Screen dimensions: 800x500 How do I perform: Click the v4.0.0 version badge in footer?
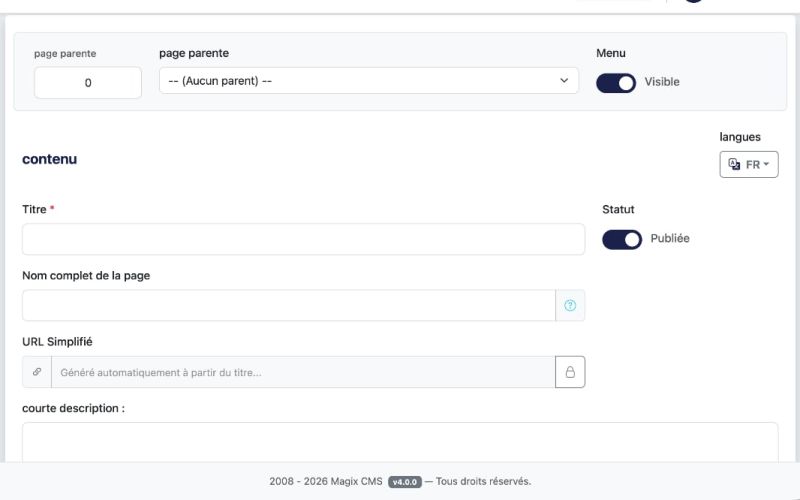pyautogui.click(x=404, y=481)
